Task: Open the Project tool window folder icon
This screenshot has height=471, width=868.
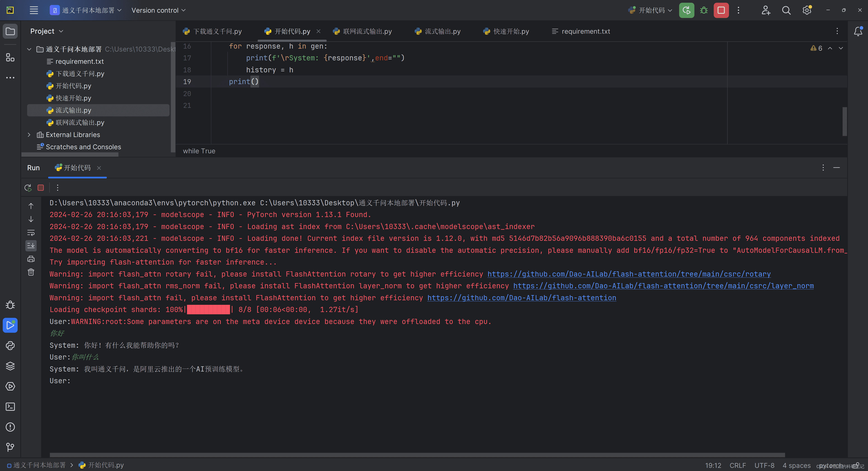Action: click(10, 31)
